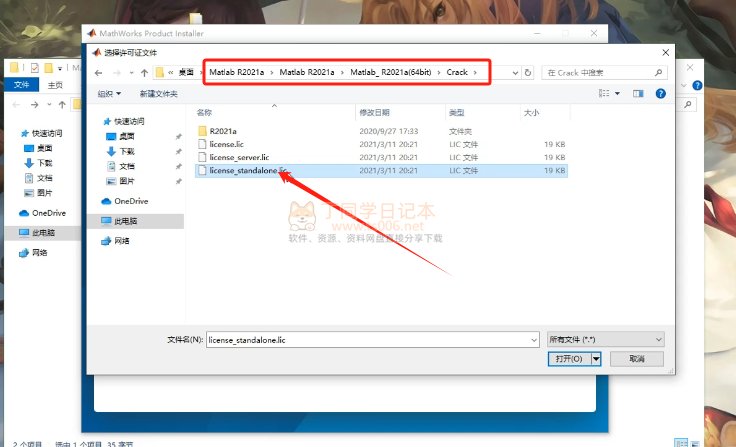
Task: Select 快速访问 in background Explorer sidebar
Action: (x=41, y=133)
